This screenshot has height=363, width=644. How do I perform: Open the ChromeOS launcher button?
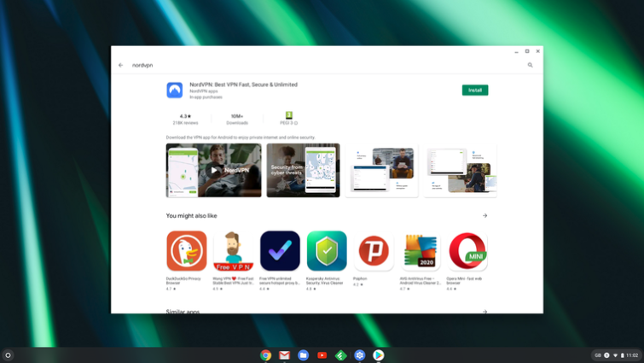[9, 355]
